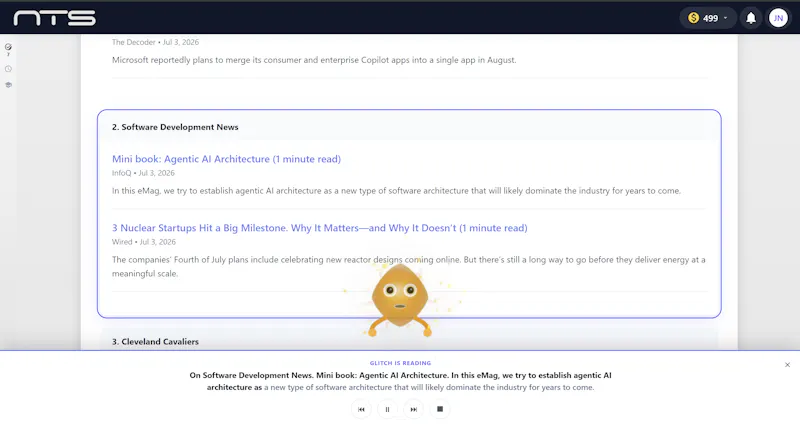Viewport: 800px width, 426px height.
Task: Open the JN profile avatar
Action: 778,18
